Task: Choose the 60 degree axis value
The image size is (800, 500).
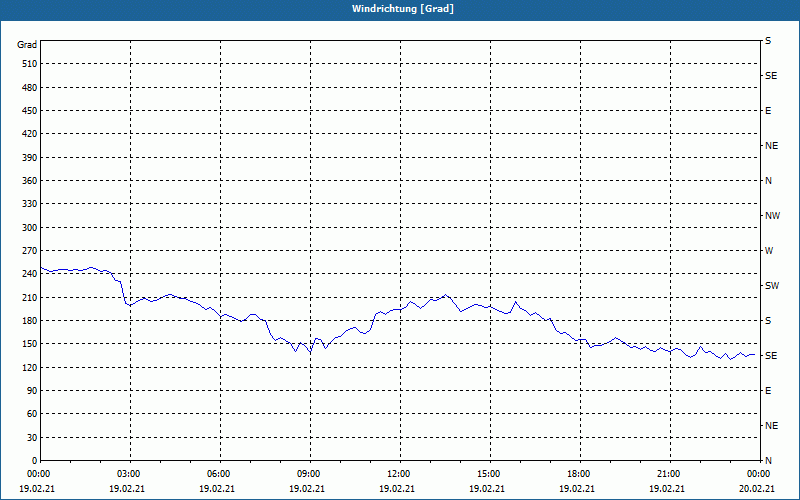Action: coord(32,413)
